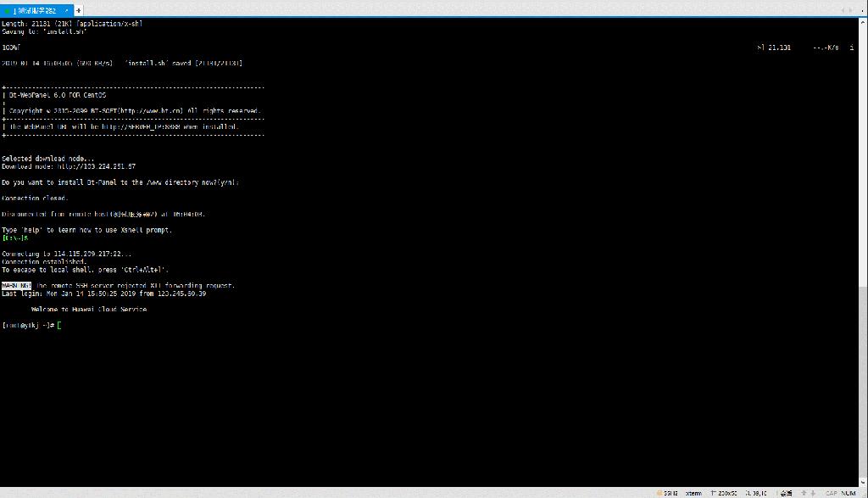Close the first session tab
Screen dimensions: 868x498
tap(66, 10)
